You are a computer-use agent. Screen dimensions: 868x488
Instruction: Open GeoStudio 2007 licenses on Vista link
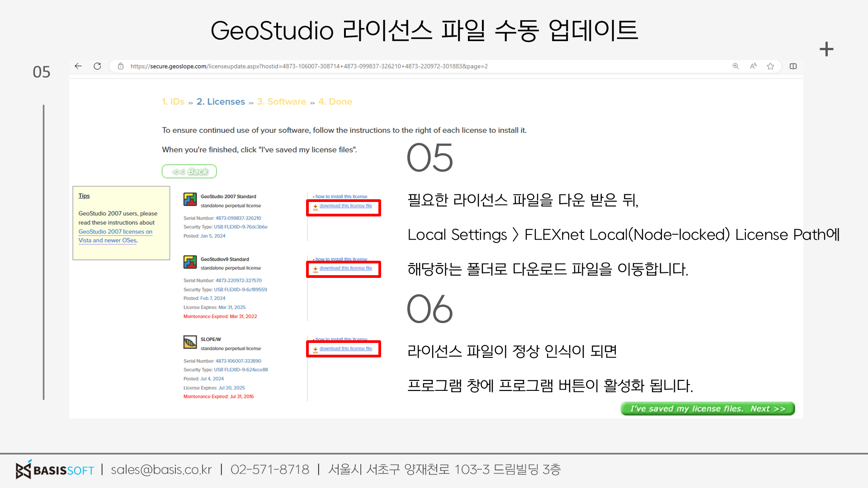pyautogui.click(x=115, y=236)
